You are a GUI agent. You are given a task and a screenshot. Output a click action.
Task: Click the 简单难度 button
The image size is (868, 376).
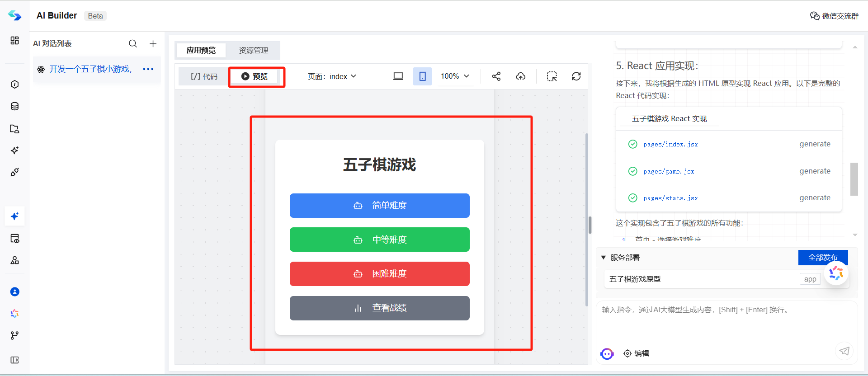click(x=380, y=206)
